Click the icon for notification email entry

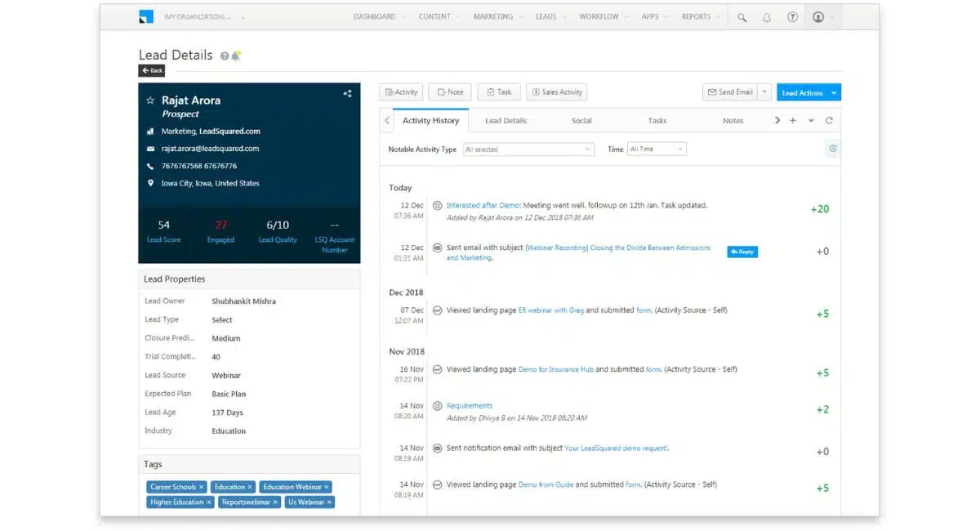(438, 448)
